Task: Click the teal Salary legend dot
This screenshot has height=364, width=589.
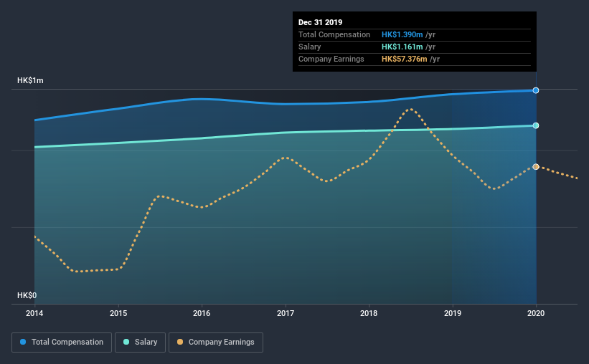Action: [x=126, y=342]
